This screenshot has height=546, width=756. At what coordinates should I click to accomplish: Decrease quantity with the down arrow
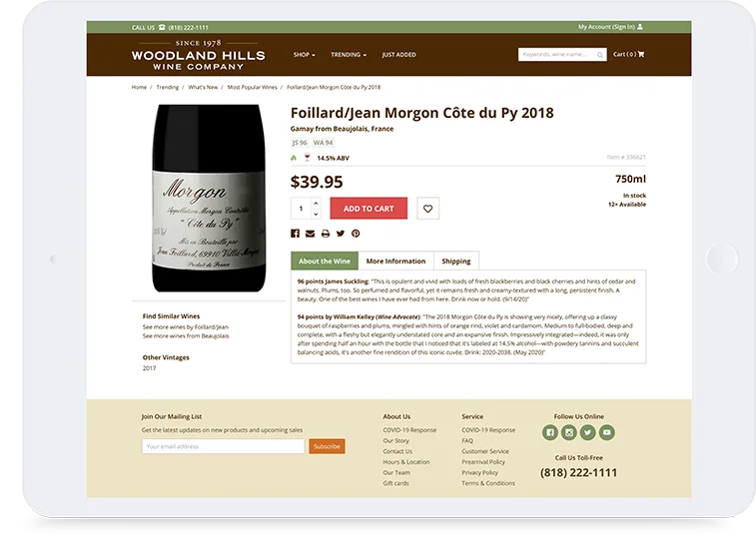coord(316,214)
